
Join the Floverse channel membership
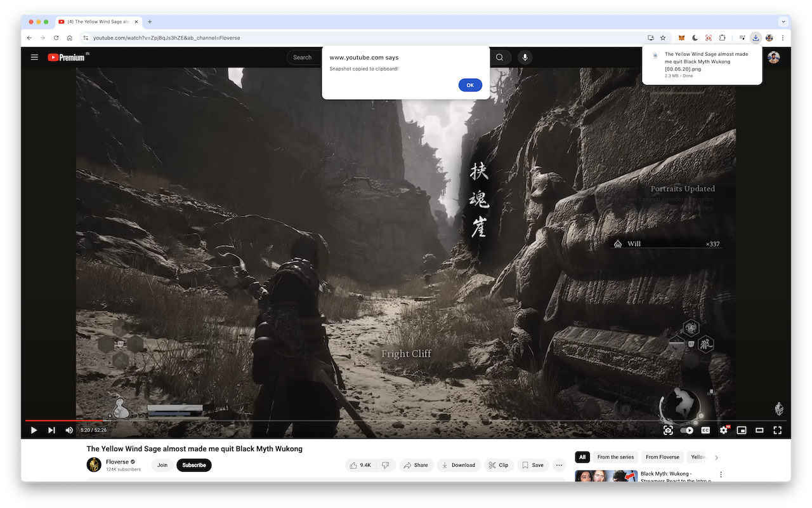pos(162,465)
